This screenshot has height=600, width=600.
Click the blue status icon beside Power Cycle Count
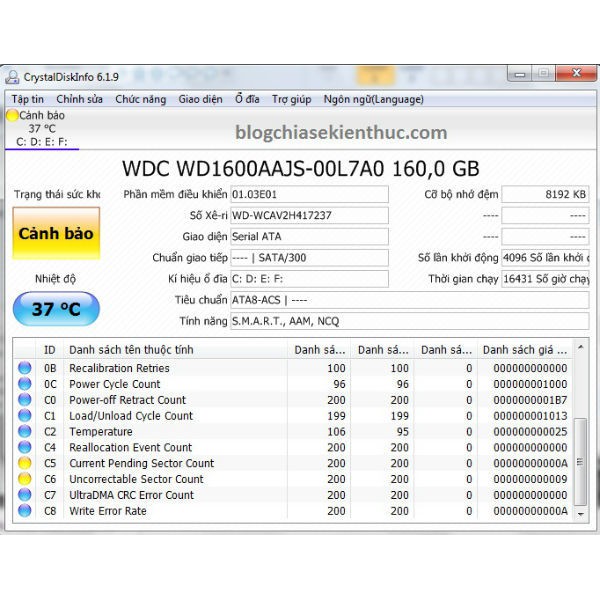tap(25, 384)
